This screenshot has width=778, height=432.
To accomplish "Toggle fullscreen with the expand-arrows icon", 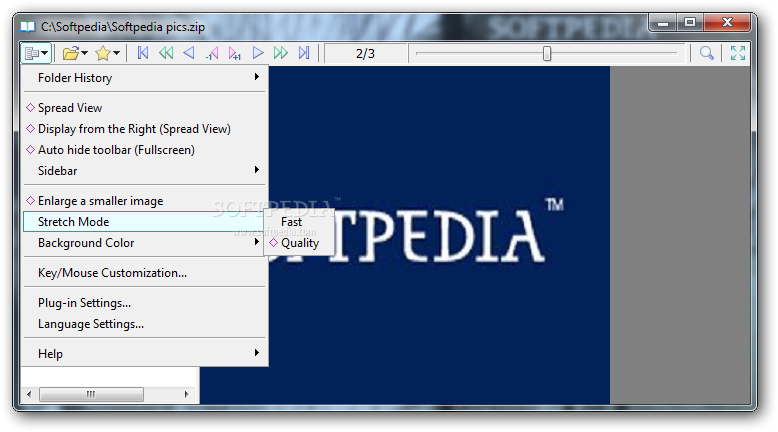I will (737, 53).
